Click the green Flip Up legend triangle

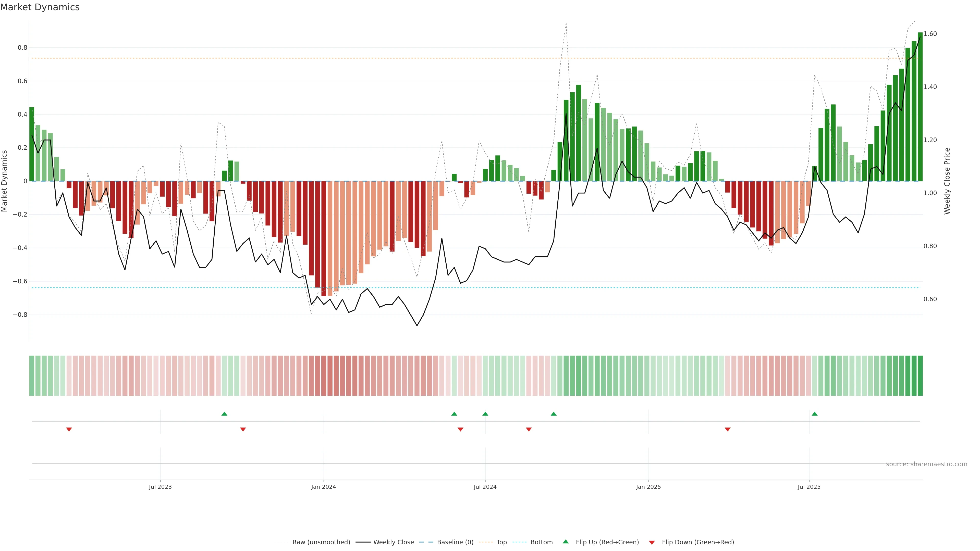tap(565, 542)
